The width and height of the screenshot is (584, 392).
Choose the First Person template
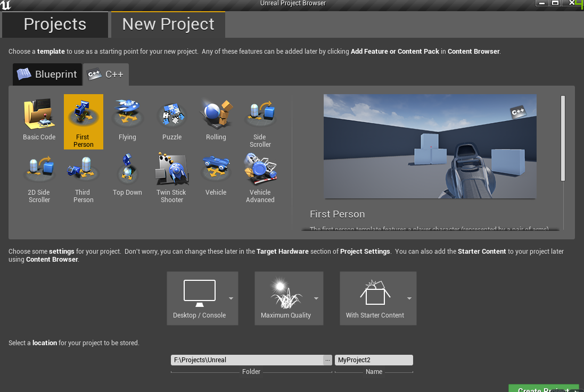coord(84,121)
